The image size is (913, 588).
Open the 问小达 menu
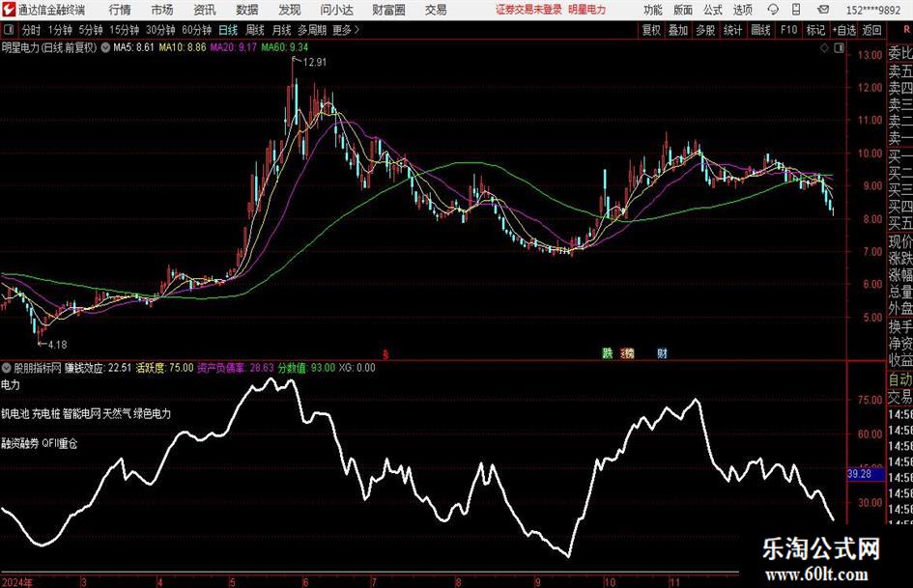coord(336,10)
